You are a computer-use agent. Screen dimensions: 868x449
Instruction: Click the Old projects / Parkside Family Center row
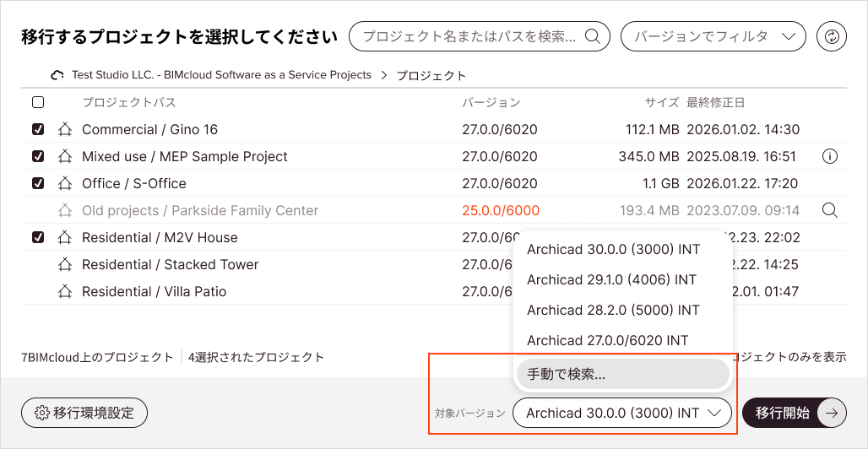[x=433, y=210]
